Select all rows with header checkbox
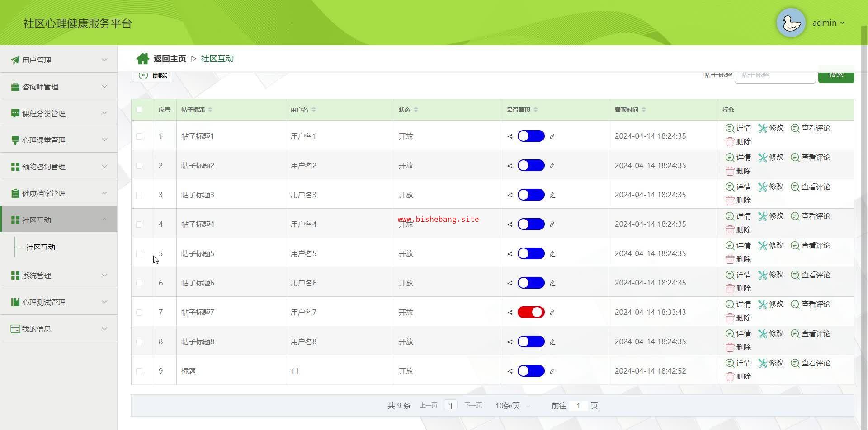The width and height of the screenshot is (868, 430). 139,110
